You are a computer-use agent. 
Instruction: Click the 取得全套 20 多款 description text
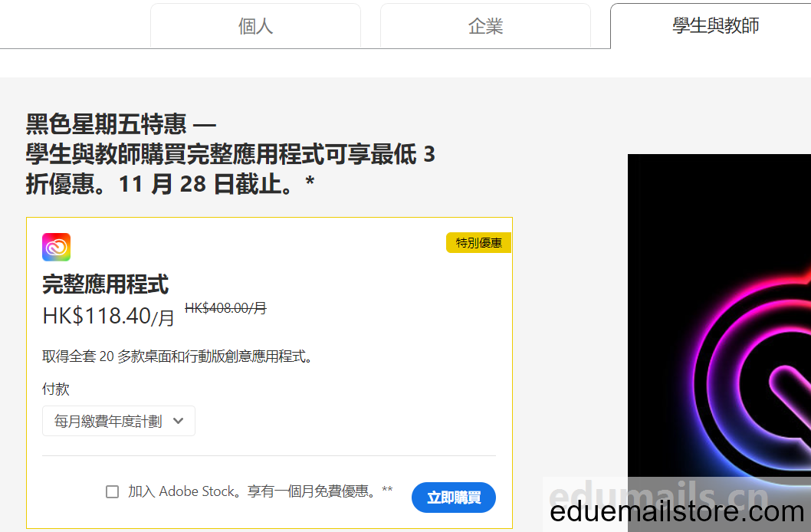point(177,356)
